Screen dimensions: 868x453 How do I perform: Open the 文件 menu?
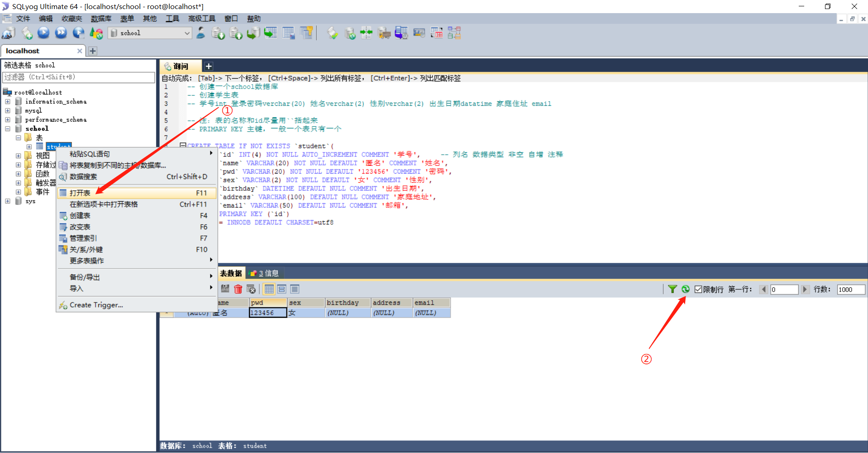pyautogui.click(x=23, y=19)
